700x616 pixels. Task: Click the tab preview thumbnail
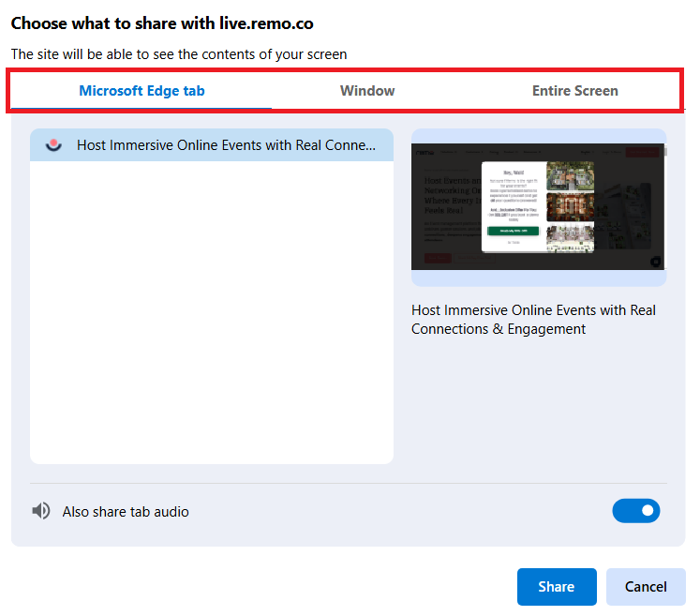(x=539, y=207)
